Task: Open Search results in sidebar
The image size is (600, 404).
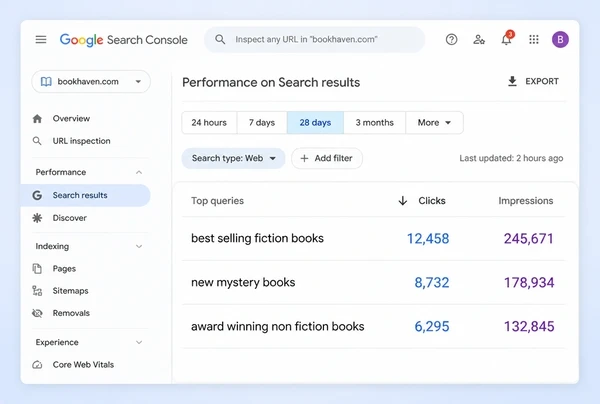Action: pyautogui.click(x=86, y=195)
